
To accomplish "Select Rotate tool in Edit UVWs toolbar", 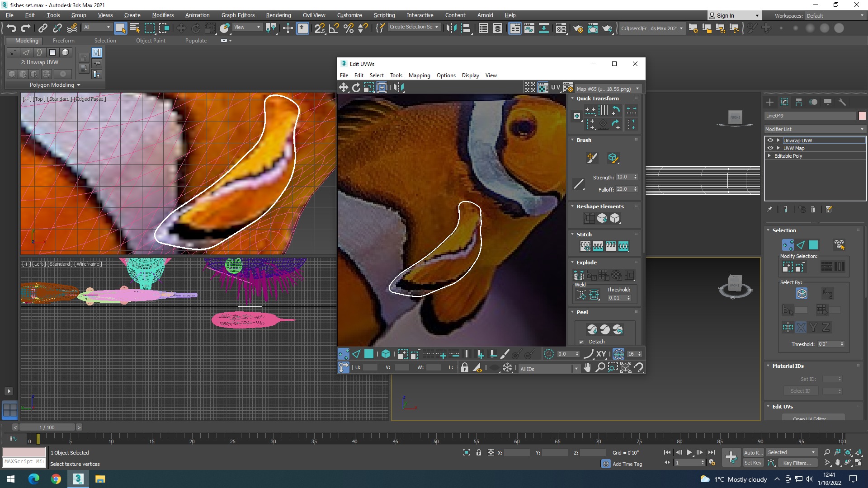I will [356, 88].
